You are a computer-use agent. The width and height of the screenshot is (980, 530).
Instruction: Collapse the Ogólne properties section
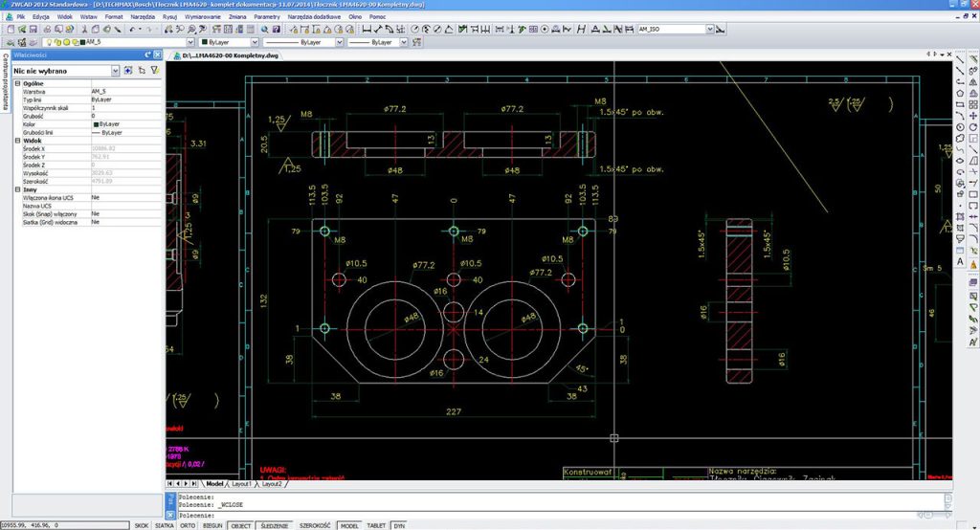pyautogui.click(x=17, y=83)
